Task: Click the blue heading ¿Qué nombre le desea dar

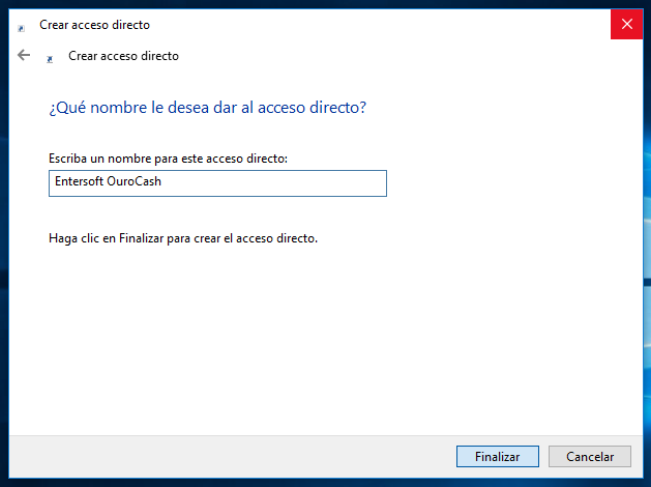Action: 208,108
